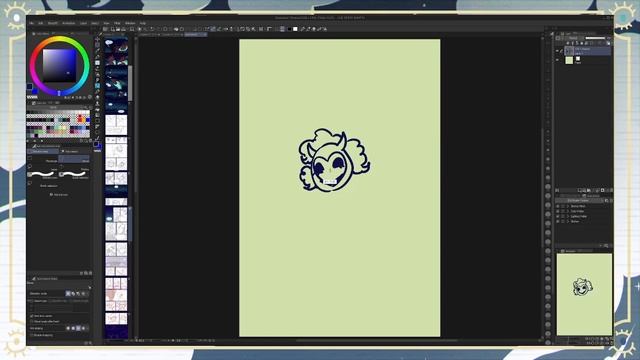Expand the second auto action row
The width and height of the screenshot is (640, 360).
coord(568,211)
